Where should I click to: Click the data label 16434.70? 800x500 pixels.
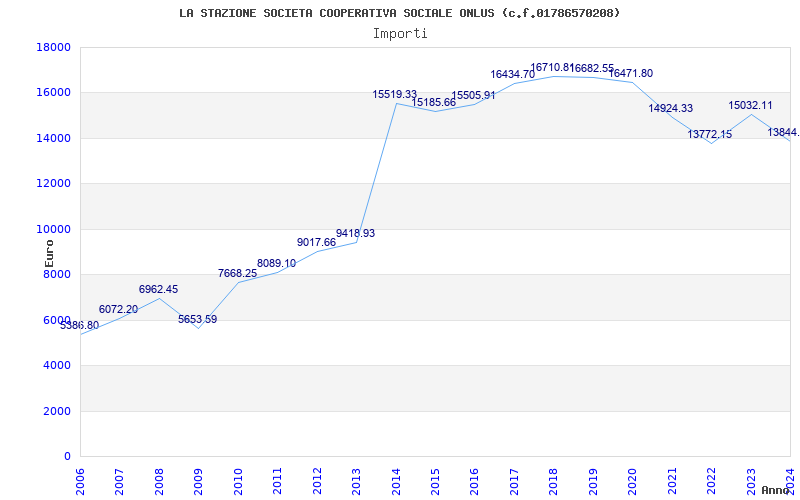pos(513,74)
